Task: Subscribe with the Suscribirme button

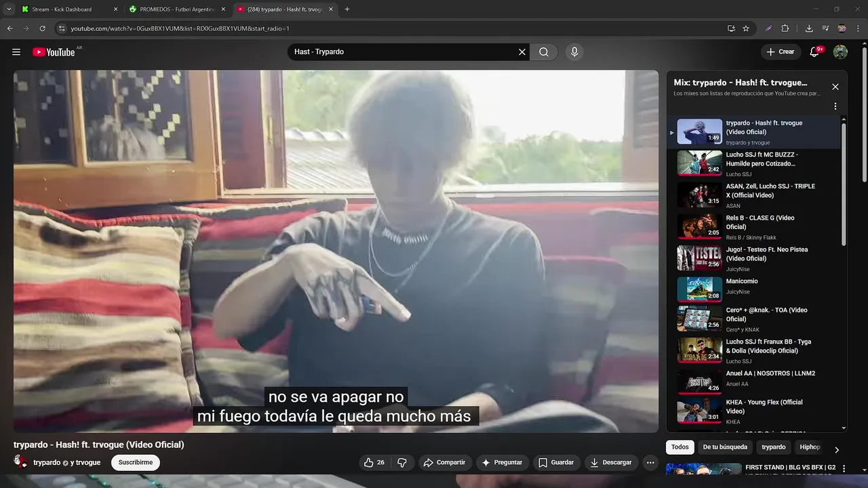Action: pyautogui.click(x=136, y=463)
